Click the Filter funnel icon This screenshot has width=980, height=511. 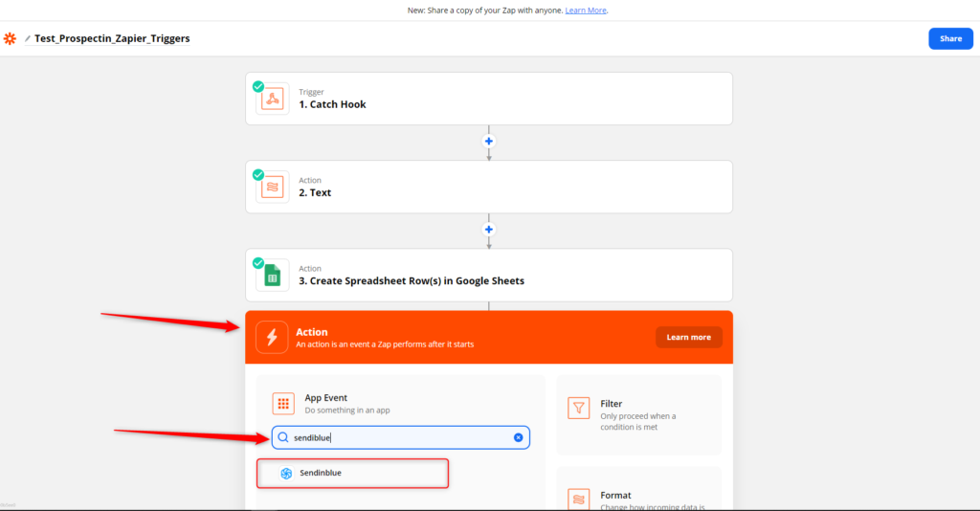coord(579,408)
